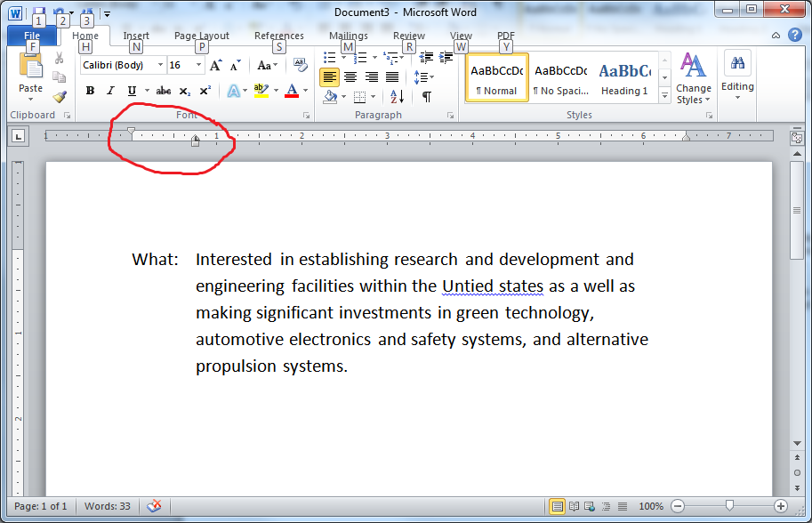The width and height of the screenshot is (812, 523).
Task: Click Words: 33 word count
Action: tap(108, 506)
